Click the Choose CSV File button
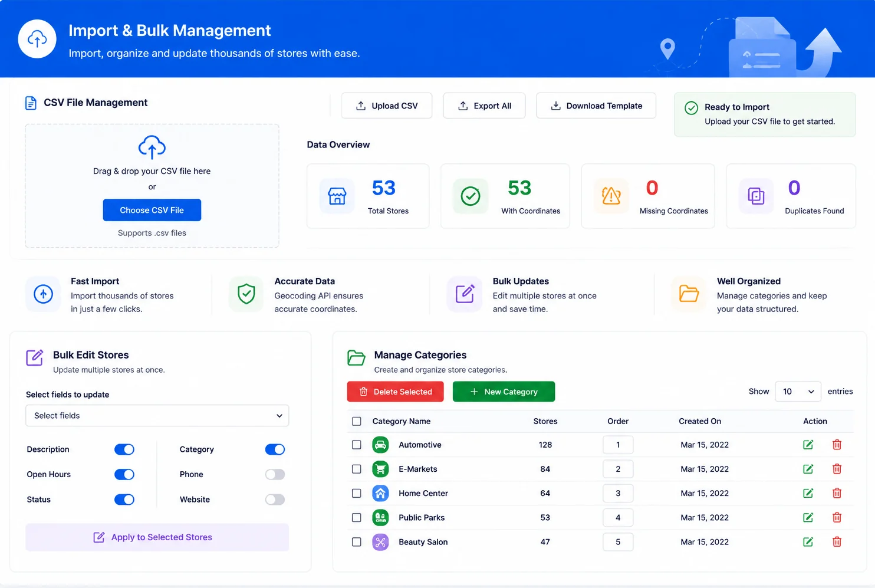The height and width of the screenshot is (588, 875). (152, 210)
